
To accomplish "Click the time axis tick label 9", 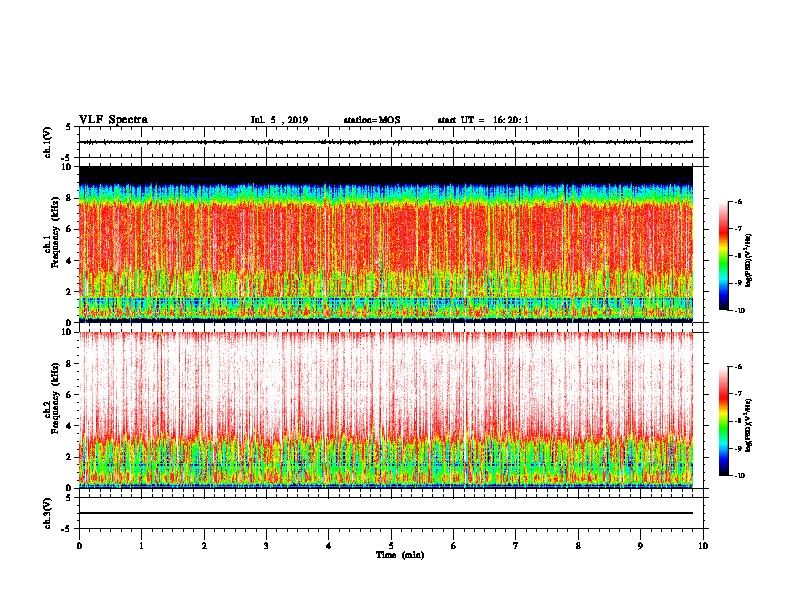I will pyautogui.click(x=640, y=546).
